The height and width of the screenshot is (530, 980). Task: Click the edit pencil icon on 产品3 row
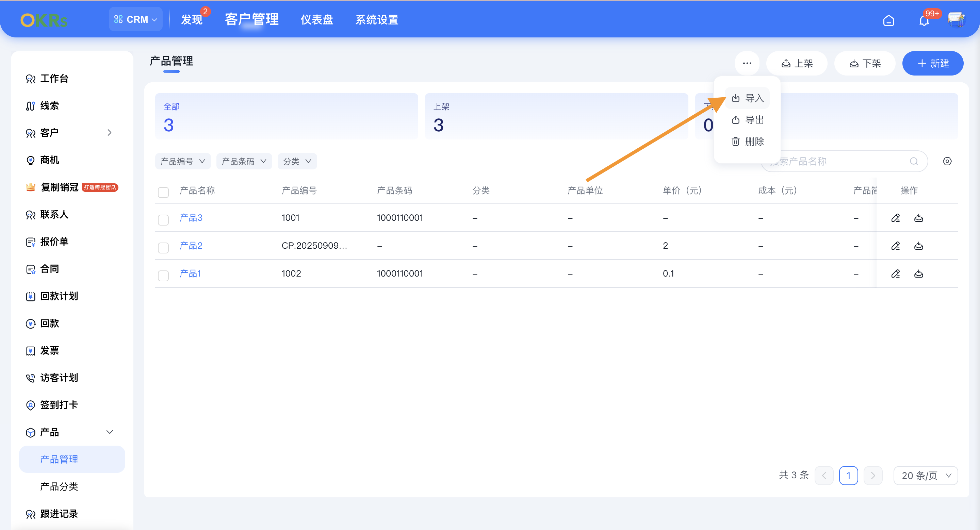pyautogui.click(x=896, y=218)
